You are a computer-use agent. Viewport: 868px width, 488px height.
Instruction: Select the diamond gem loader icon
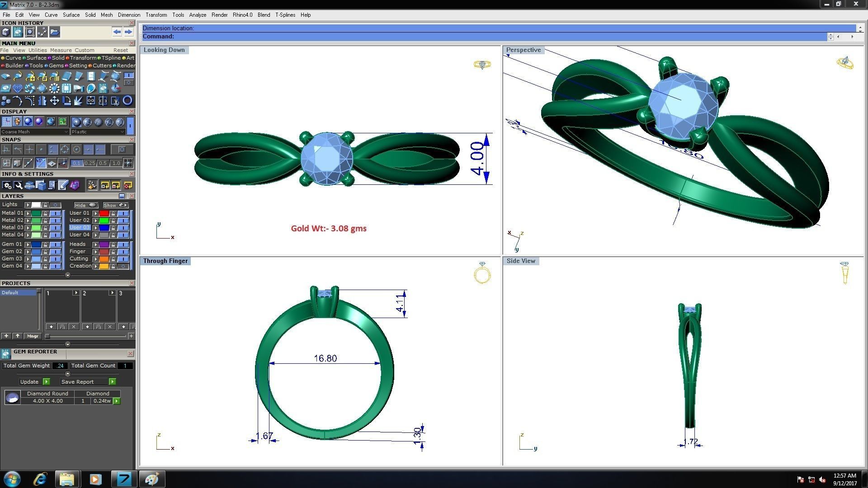point(18,88)
